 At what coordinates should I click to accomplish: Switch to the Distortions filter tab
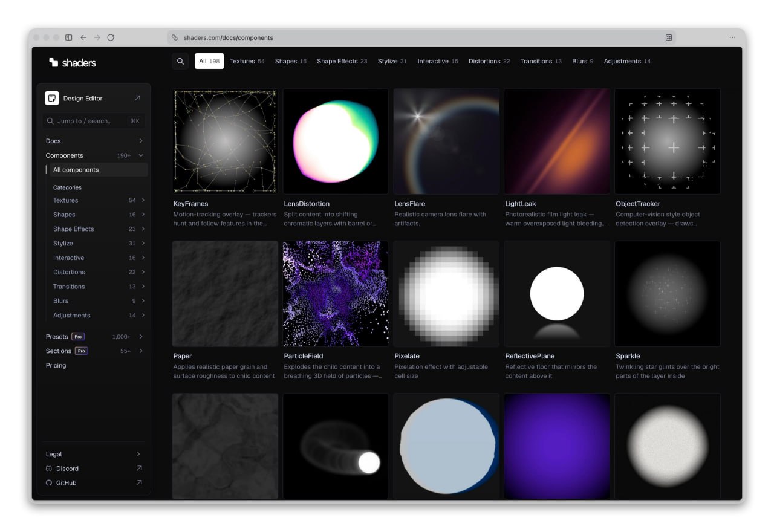489,61
